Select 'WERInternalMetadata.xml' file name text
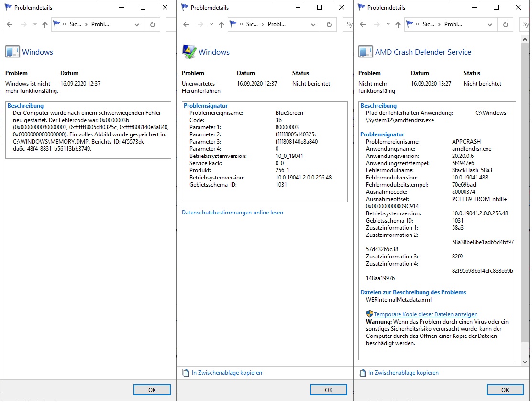This screenshot has width=532, height=403. [399, 300]
